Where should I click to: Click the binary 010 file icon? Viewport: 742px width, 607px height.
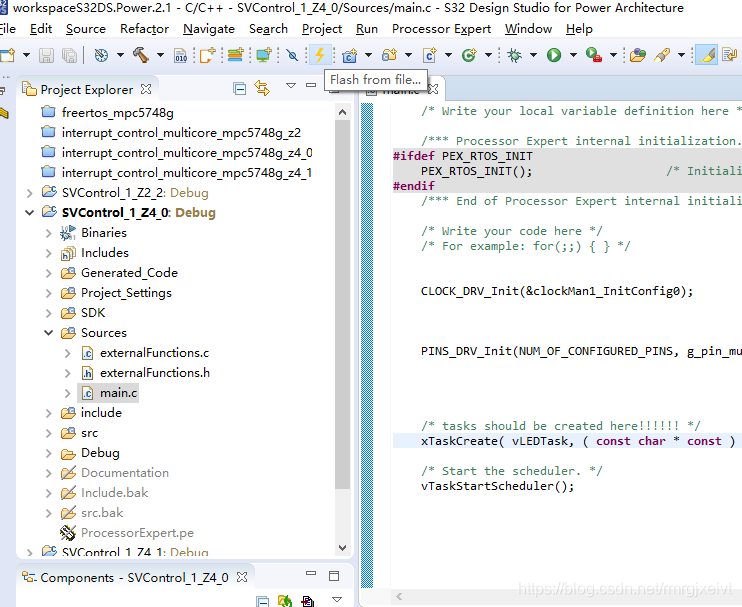point(180,55)
